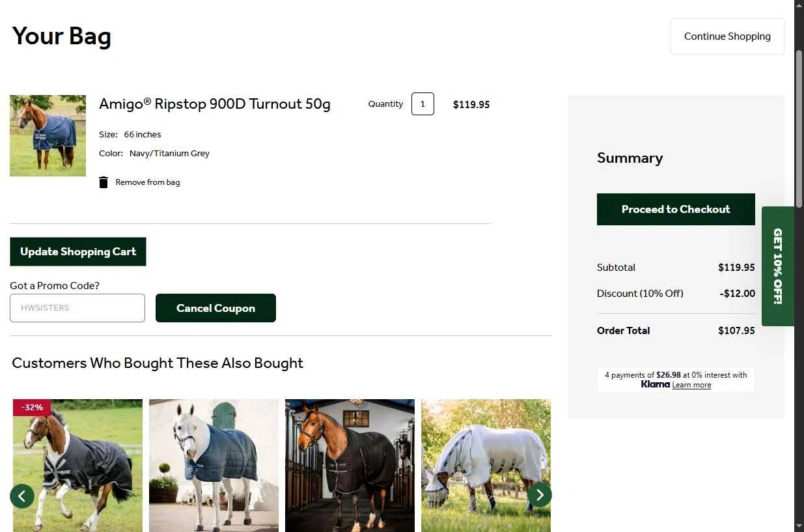The image size is (804, 532).
Task: Show next recommended products with right arrow
Action: click(x=540, y=496)
